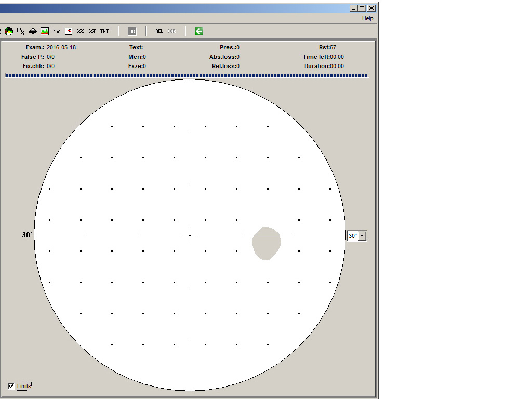This screenshot has height=399, width=532.
Task: Maximize the window
Action: [x=362, y=8]
